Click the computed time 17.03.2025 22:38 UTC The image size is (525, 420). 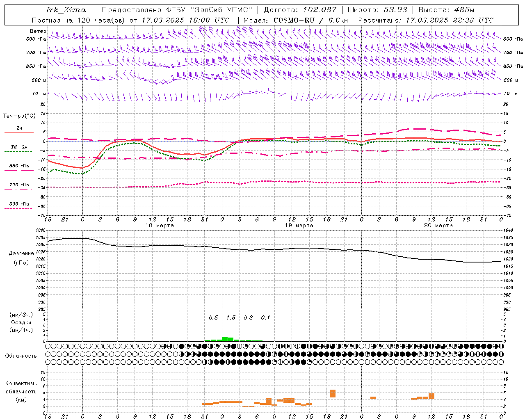pyautogui.click(x=450, y=20)
